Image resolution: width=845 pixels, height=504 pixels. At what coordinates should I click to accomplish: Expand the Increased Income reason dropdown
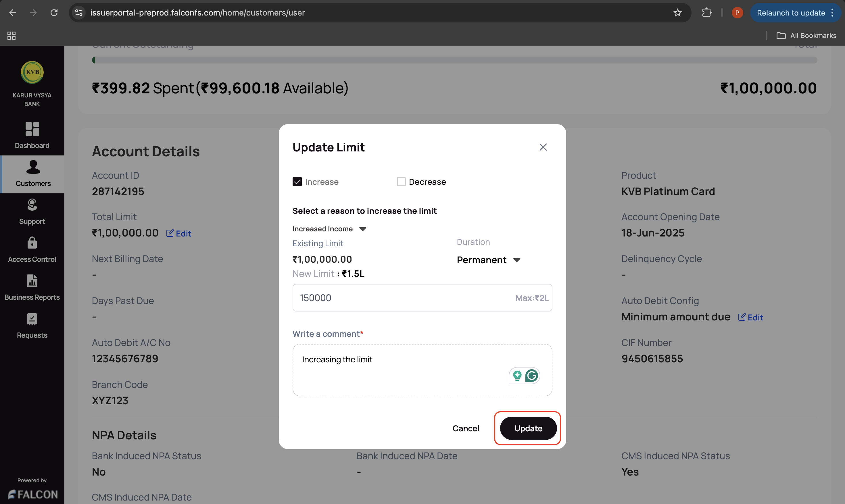tap(329, 229)
